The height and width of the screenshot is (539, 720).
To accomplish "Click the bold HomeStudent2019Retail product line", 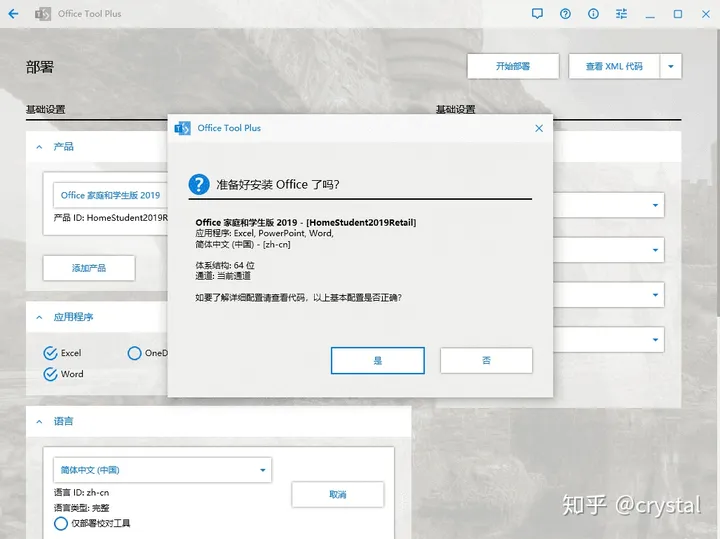I will tap(306, 223).
